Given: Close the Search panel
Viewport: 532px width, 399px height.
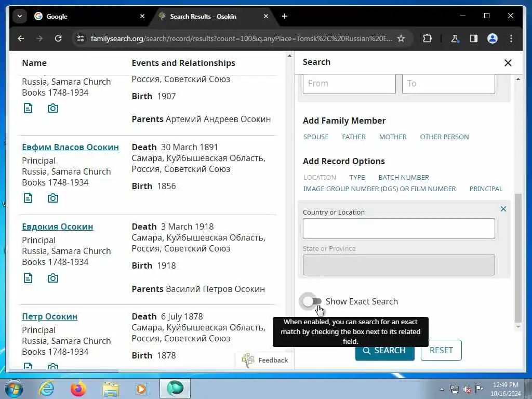Looking at the screenshot, I should coord(508,63).
